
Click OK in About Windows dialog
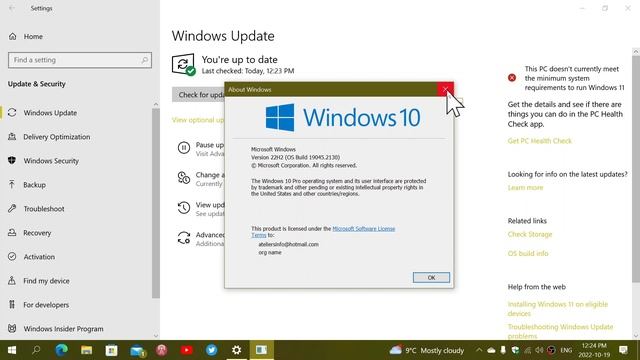pyautogui.click(x=431, y=278)
